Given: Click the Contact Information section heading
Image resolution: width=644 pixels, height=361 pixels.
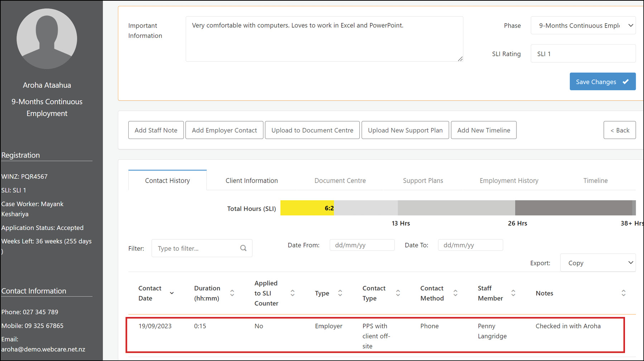Looking at the screenshot, I should (34, 291).
